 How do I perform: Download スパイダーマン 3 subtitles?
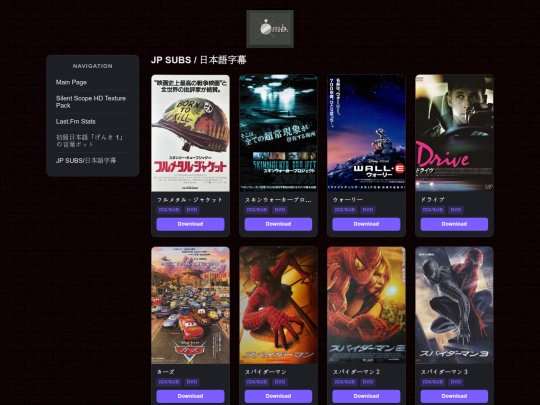tap(454, 396)
